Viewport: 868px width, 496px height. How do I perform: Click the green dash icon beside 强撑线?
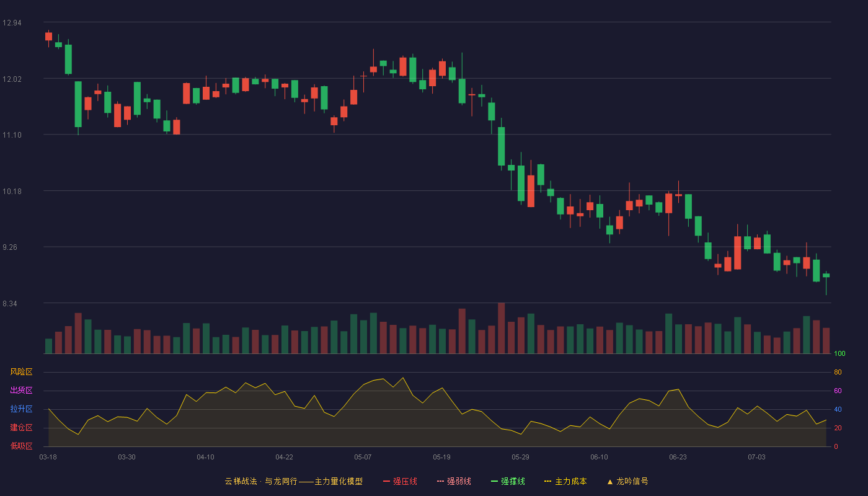494,482
